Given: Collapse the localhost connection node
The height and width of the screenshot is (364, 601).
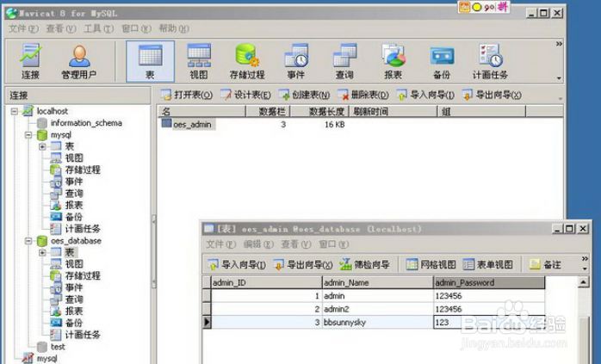Looking at the screenshot, I should [15, 112].
